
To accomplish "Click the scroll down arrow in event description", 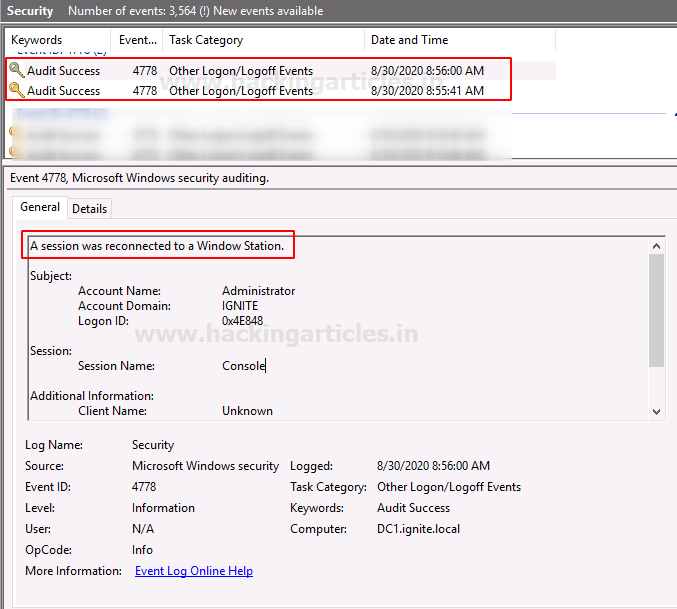I will click(x=656, y=412).
